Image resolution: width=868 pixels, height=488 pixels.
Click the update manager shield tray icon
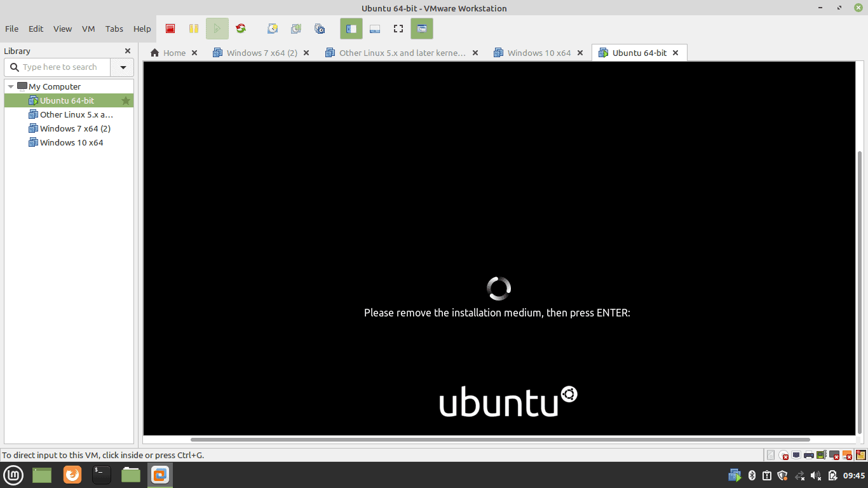(782, 475)
